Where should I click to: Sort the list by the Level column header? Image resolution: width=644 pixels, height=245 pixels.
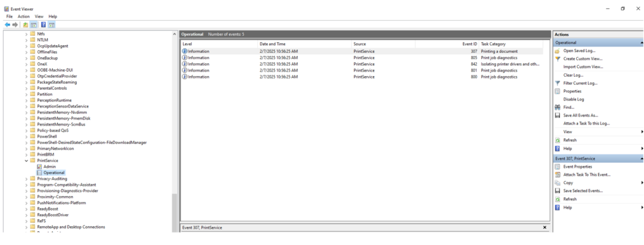pyautogui.click(x=219, y=44)
